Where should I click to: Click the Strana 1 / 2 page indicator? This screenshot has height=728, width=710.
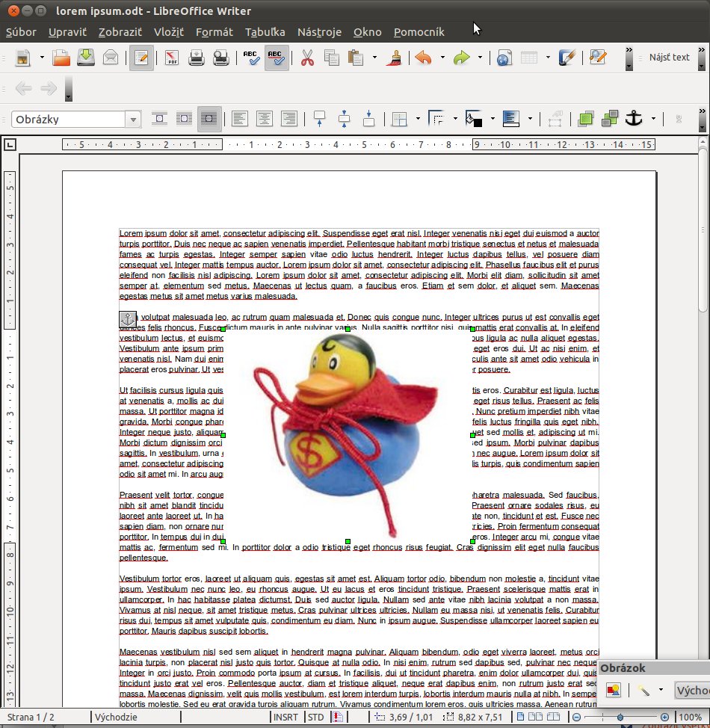(x=31, y=718)
